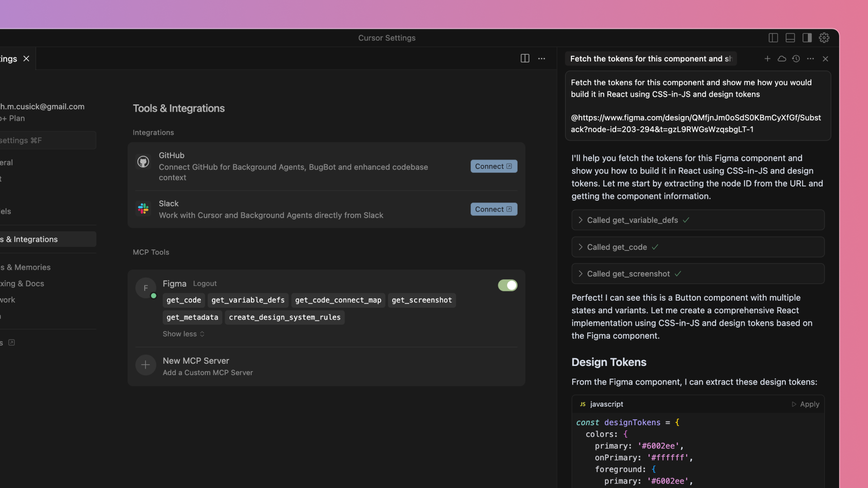
Task: Open chat history clock icon
Action: tap(796, 59)
